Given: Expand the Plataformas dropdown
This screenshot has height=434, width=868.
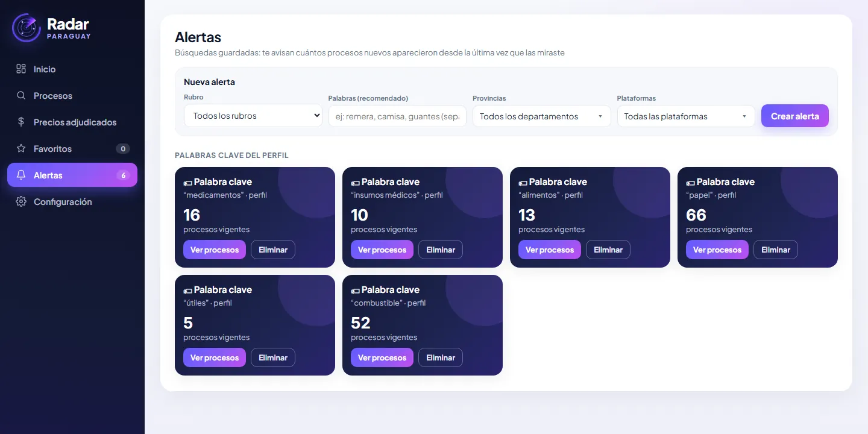Looking at the screenshot, I should (x=686, y=116).
